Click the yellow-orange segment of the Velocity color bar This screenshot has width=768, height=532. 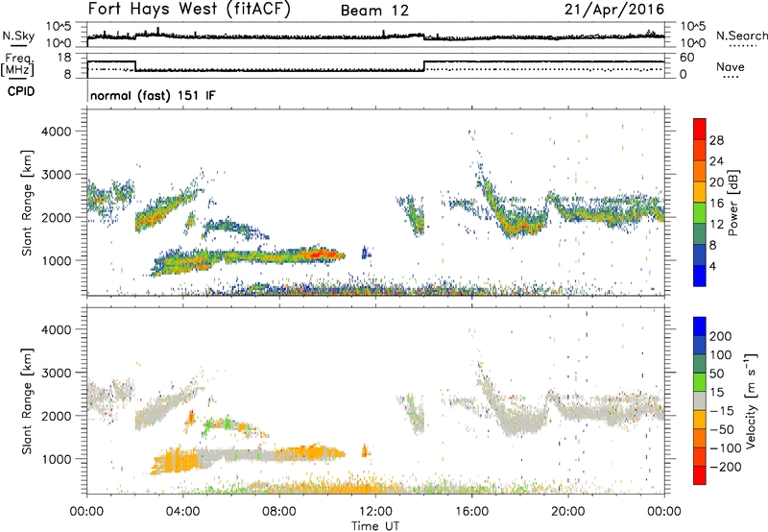pyautogui.click(x=700, y=420)
